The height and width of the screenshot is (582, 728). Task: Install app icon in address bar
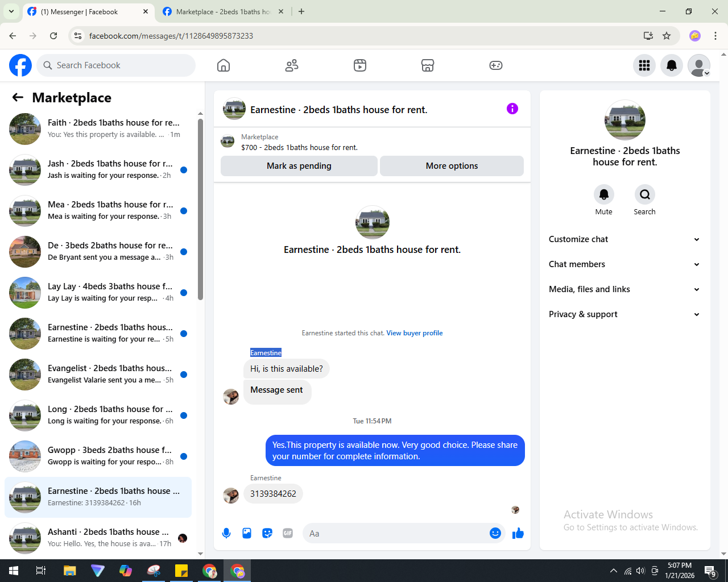pos(648,36)
